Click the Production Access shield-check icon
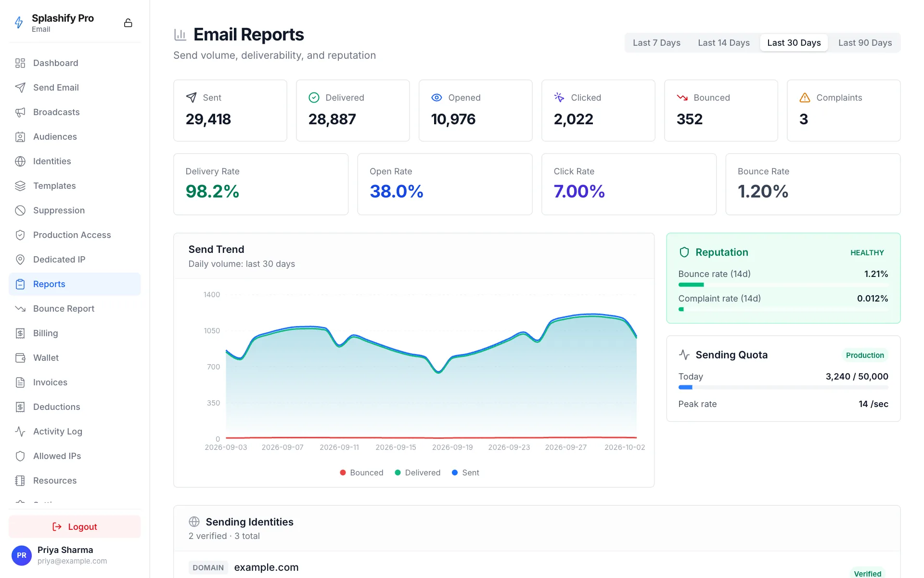 tap(20, 235)
